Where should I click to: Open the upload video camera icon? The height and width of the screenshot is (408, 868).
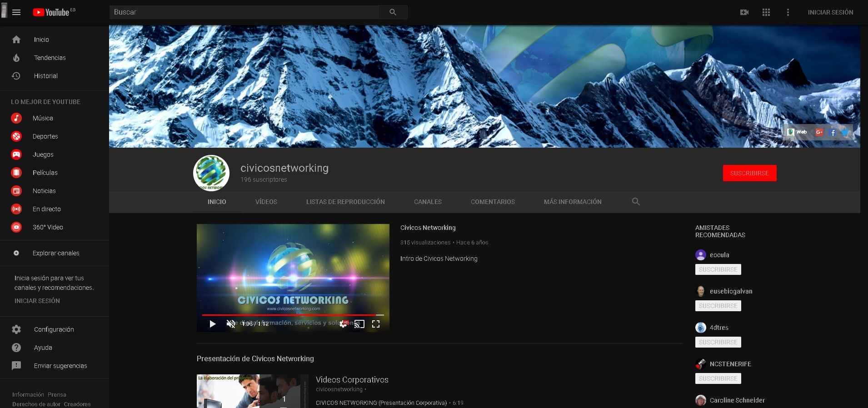point(744,12)
